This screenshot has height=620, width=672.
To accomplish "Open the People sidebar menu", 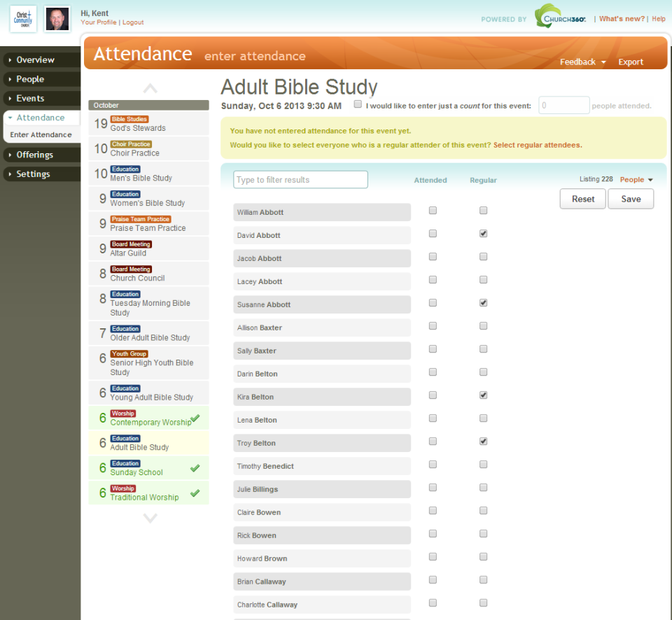I will coord(30,79).
